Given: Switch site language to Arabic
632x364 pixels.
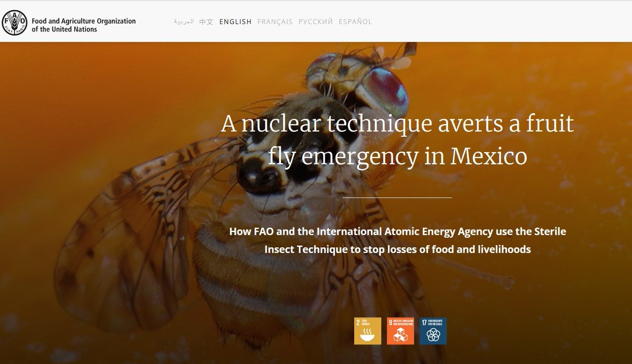Looking at the screenshot, I should pos(184,22).
